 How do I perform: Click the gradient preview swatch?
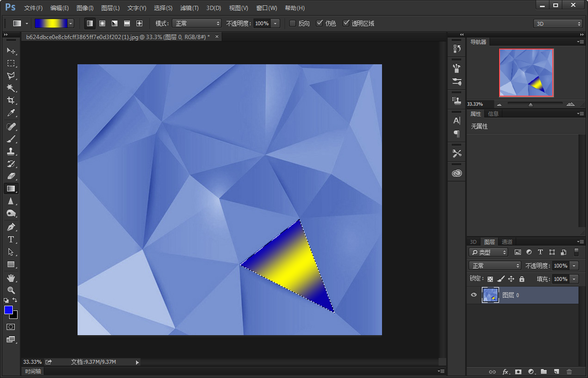click(x=51, y=23)
